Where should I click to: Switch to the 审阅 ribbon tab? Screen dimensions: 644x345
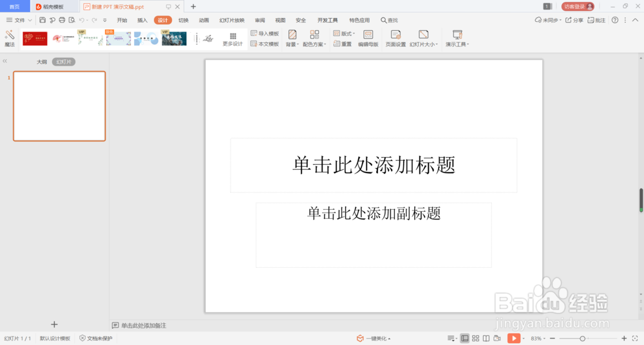260,20
